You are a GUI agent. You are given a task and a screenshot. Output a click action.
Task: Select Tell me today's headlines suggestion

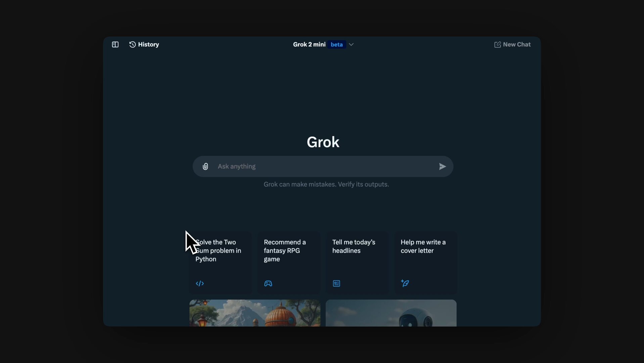[x=357, y=263]
